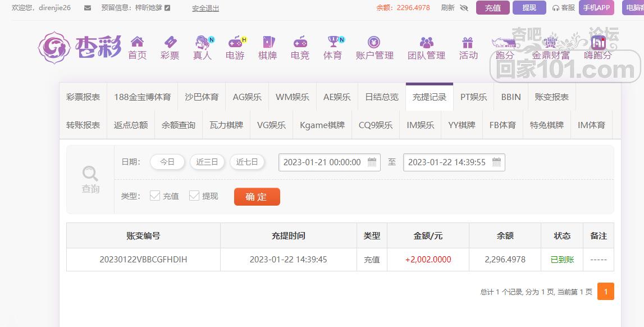The width and height of the screenshot is (644, 327).
Task: Enable the 充值 deposit checkbox
Action: [x=155, y=196]
